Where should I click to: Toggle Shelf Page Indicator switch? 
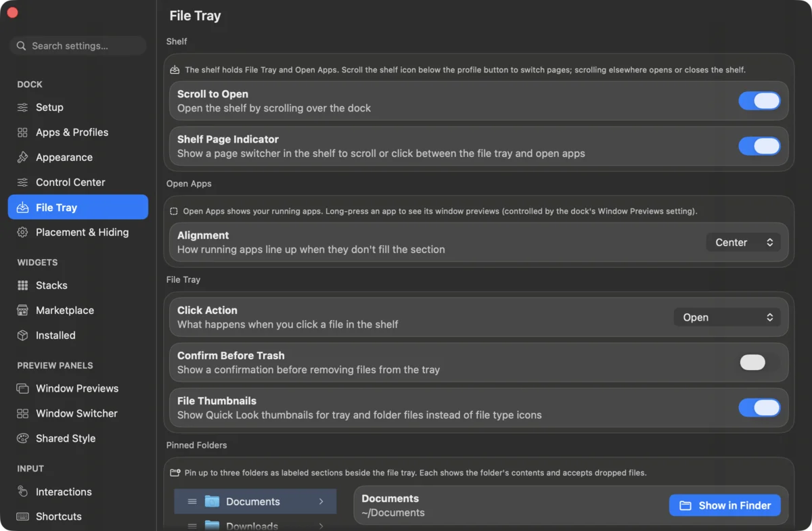[x=759, y=146]
